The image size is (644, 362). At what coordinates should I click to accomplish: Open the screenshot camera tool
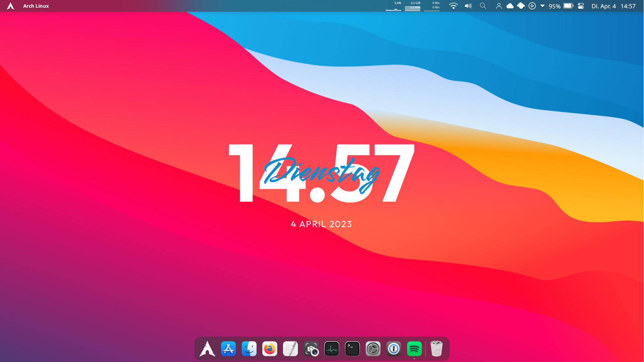click(x=311, y=349)
